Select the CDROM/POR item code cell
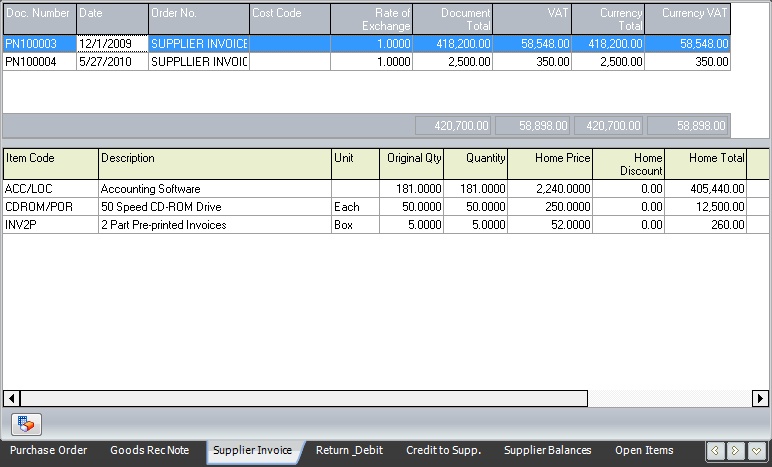This screenshot has width=772, height=467. pyautogui.click(x=50, y=207)
